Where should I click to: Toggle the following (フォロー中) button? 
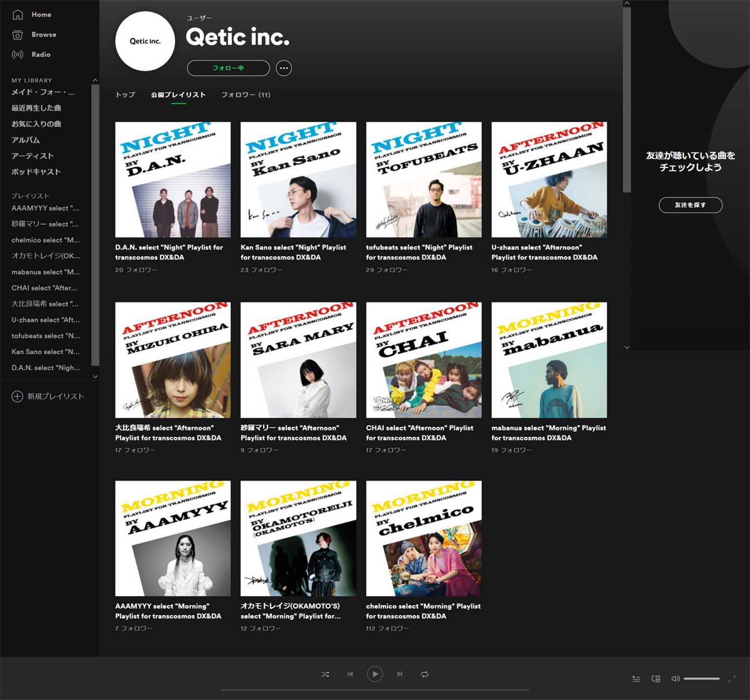pyautogui.click(x=228, y=68)
